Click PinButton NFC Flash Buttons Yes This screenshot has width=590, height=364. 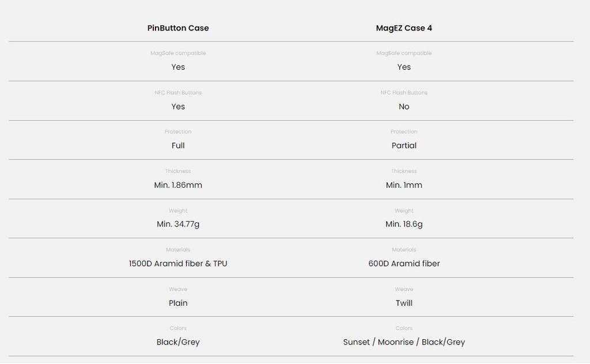coord(178,107)
